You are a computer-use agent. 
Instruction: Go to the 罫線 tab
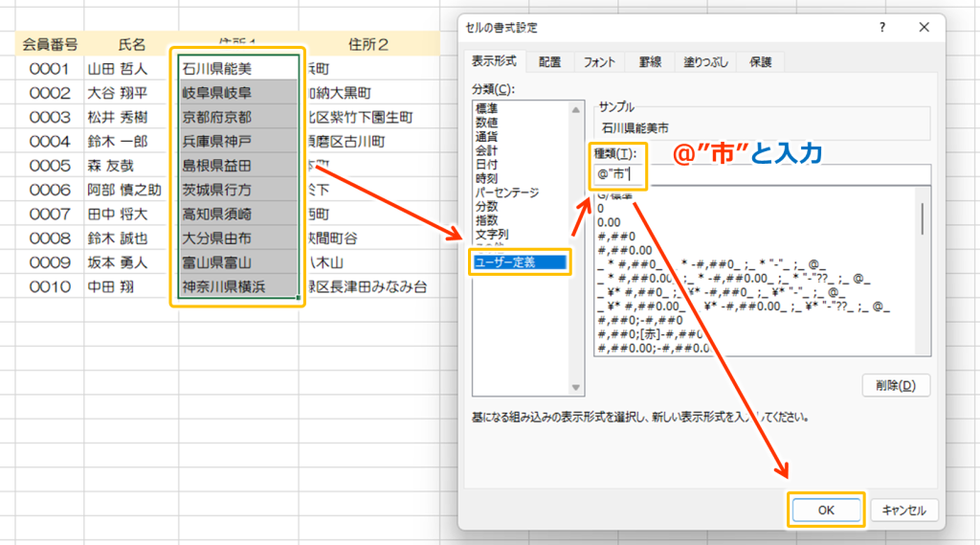650,62
